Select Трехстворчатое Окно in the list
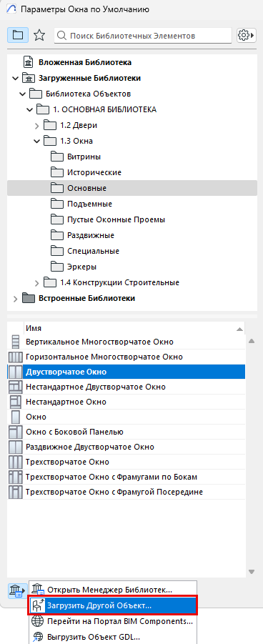 [x=67, y=462]
